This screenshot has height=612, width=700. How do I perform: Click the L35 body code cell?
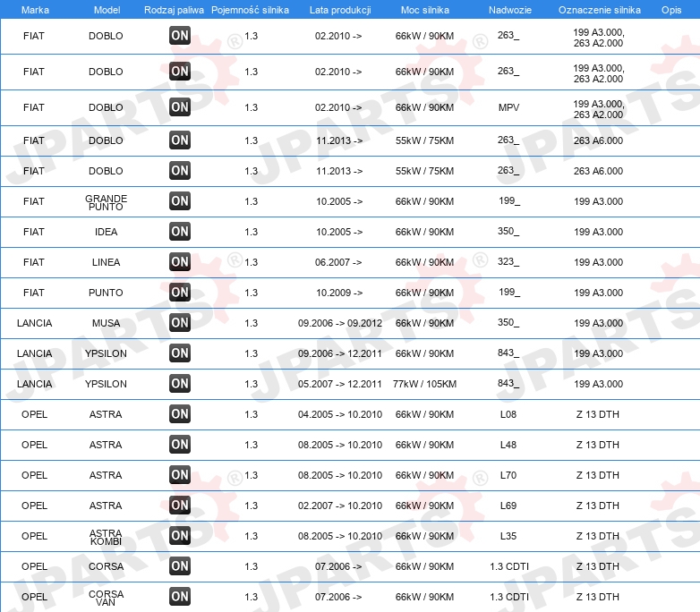[x=508, y=536]
